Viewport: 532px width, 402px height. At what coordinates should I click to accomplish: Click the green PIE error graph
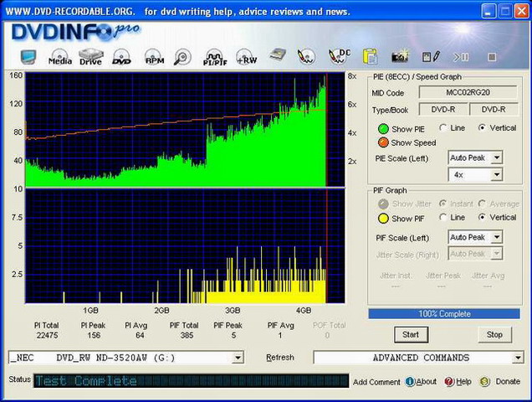click(185, 130)
